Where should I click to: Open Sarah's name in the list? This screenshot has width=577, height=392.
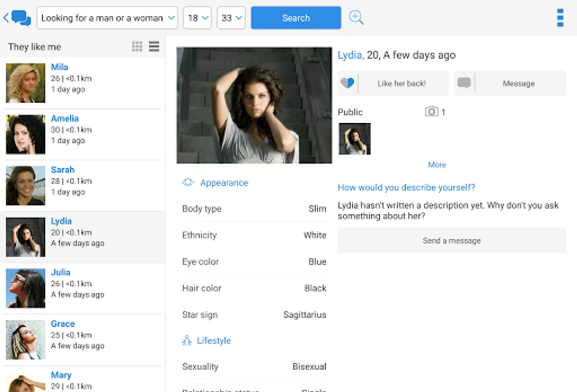point(62,170)
